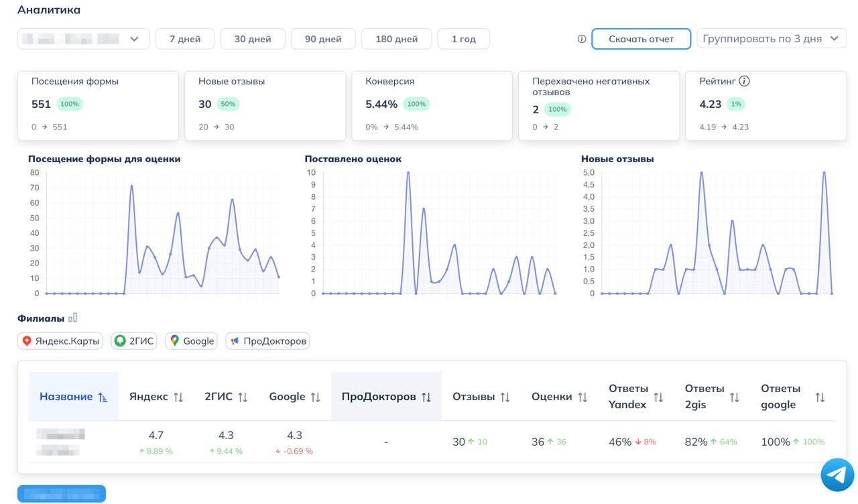
Task: Sort table by Название column icon
Action: pyautogui.click(x=103, y=397)
